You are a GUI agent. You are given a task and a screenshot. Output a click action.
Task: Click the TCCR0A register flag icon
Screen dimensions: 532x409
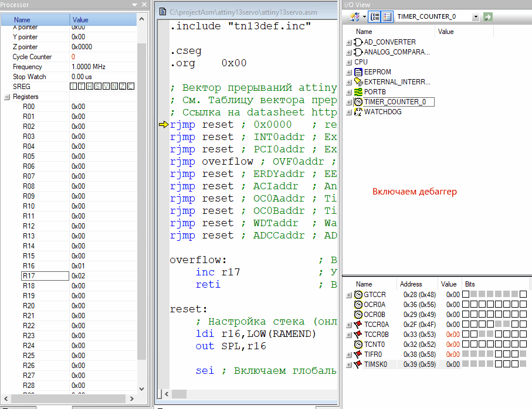(x=358, y=325)
